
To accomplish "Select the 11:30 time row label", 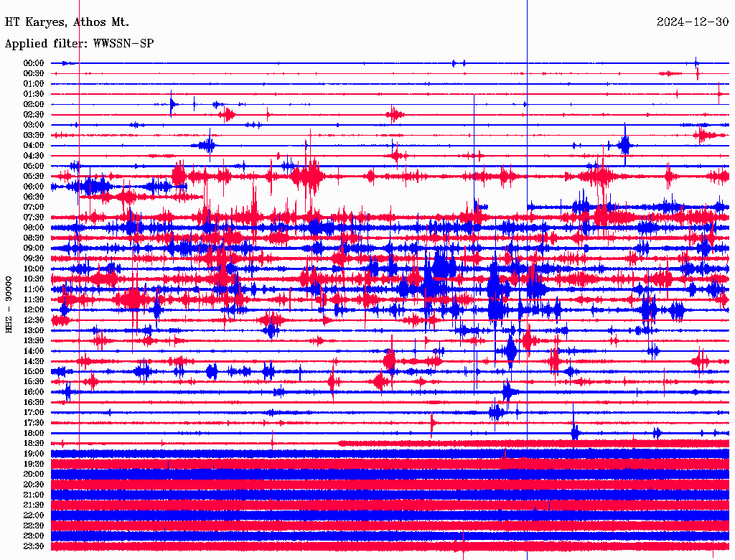I will click(x=34, y=299).
